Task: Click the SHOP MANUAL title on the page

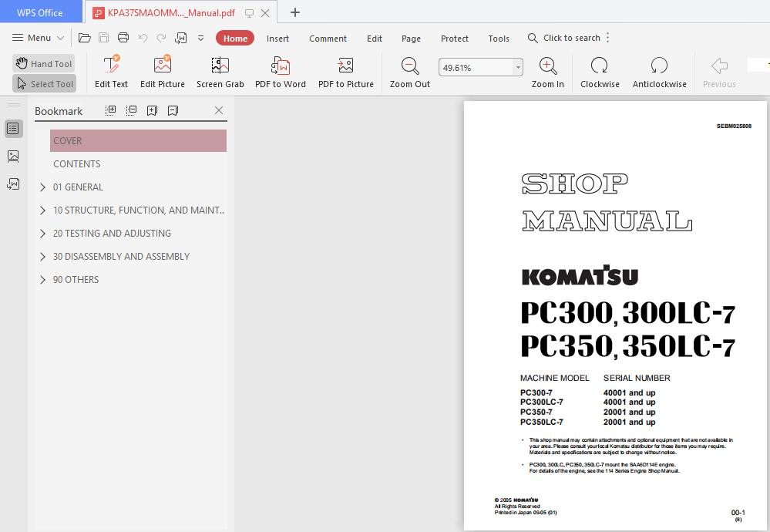Action: pyautogui.click(x=607, y=202)
